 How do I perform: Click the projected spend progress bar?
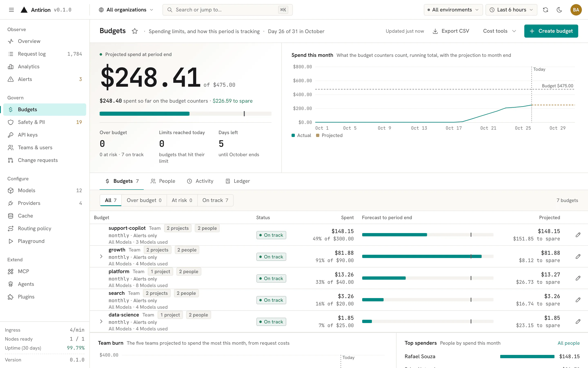[185, 114]
